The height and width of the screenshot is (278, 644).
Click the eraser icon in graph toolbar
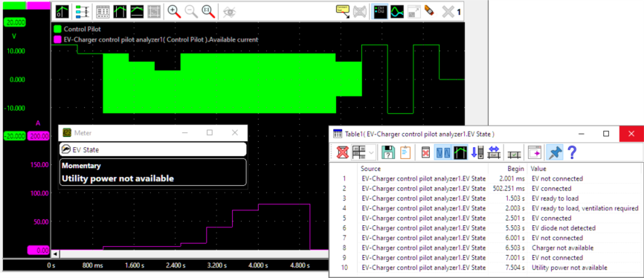pyautogui.click(x=429, y=11)
